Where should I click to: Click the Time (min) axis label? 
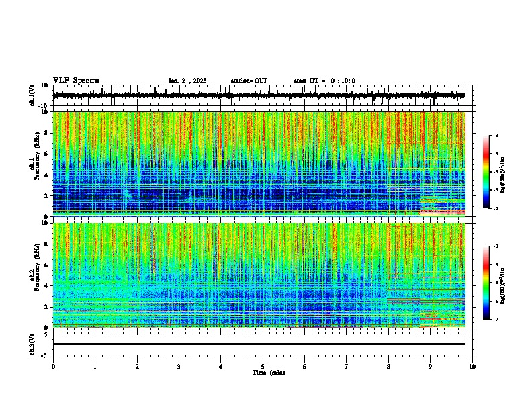[269, 373]
